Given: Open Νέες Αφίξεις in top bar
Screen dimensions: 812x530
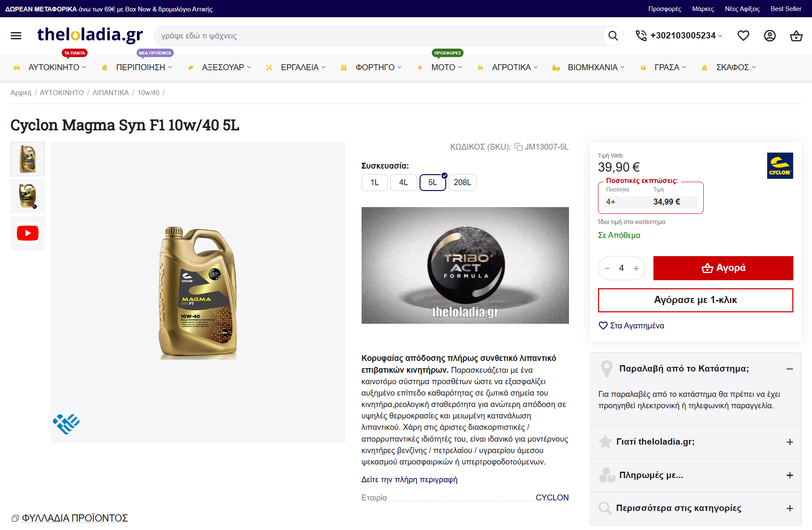Looking at the screenshot, I should point(742,9).
